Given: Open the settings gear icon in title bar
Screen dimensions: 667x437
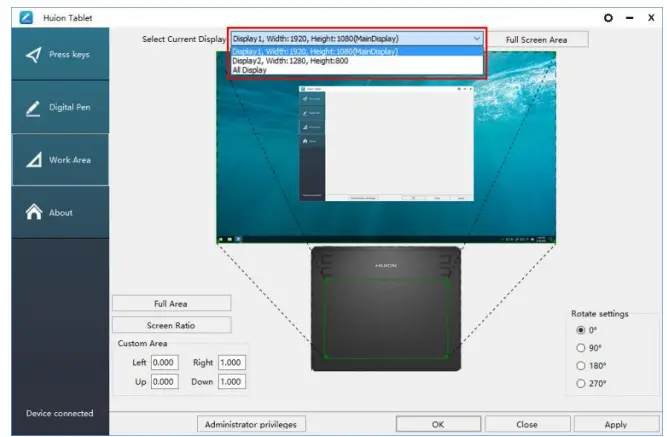Looking at the screenshot, I should tap(608, 18).
